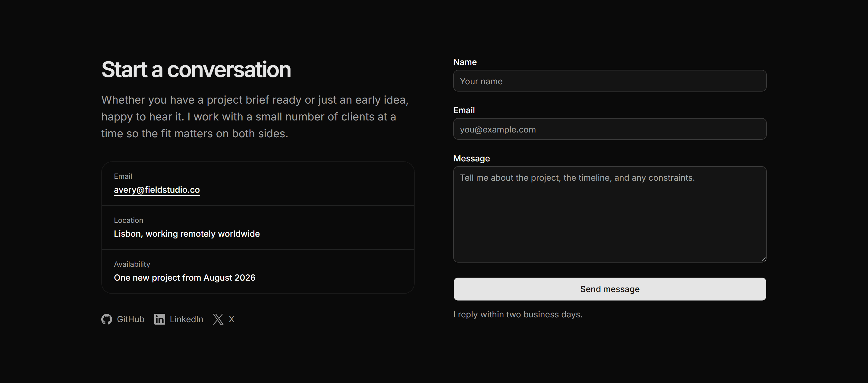Click into the Message textarea
Screen dimensions: 868x383
click(609, 214)
